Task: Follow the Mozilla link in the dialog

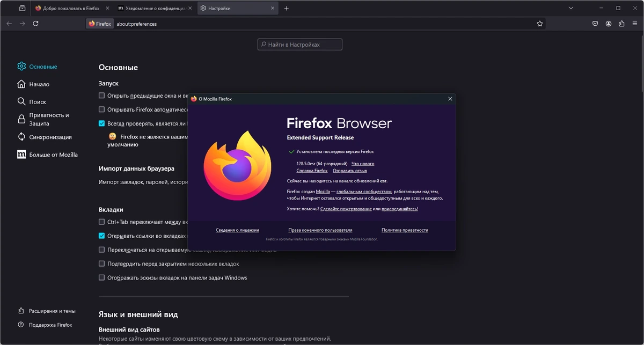Action: coord(323,192)
